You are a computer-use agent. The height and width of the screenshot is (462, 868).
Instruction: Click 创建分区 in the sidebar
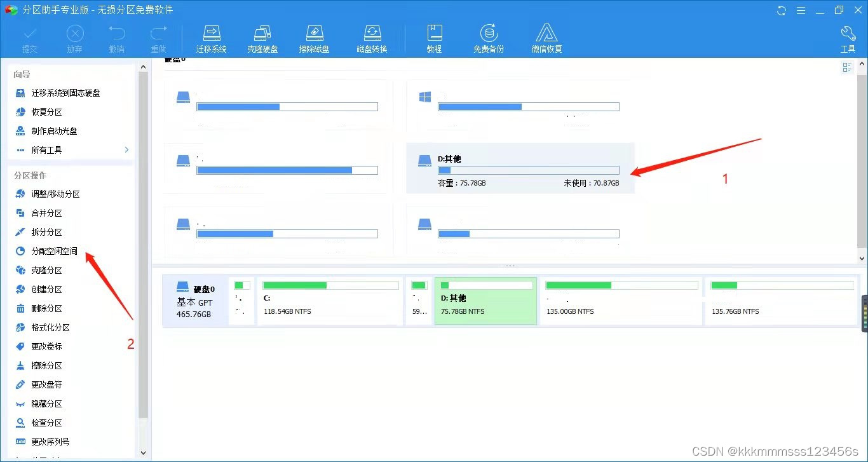coord(46,289)
